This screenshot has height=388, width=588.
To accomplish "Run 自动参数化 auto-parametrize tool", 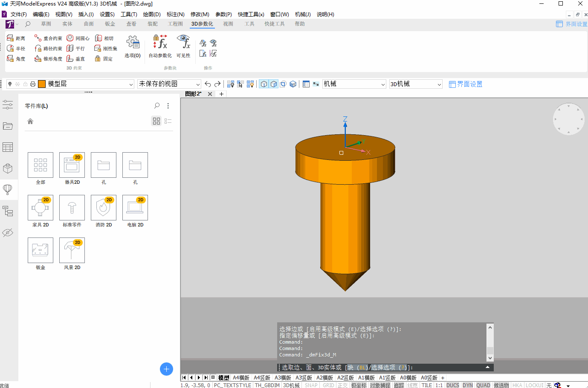I will tap(160, 46).
